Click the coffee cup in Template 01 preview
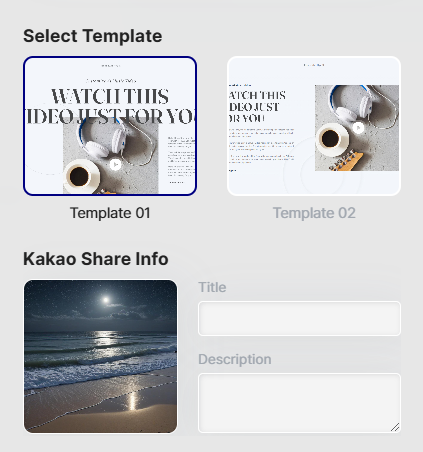The image size is (423, 452). point(80,176)
